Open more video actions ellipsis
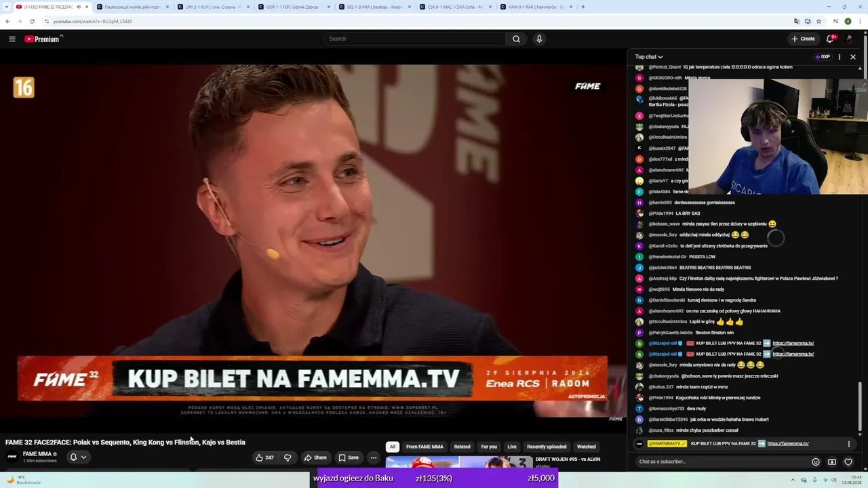 point(373,457)
